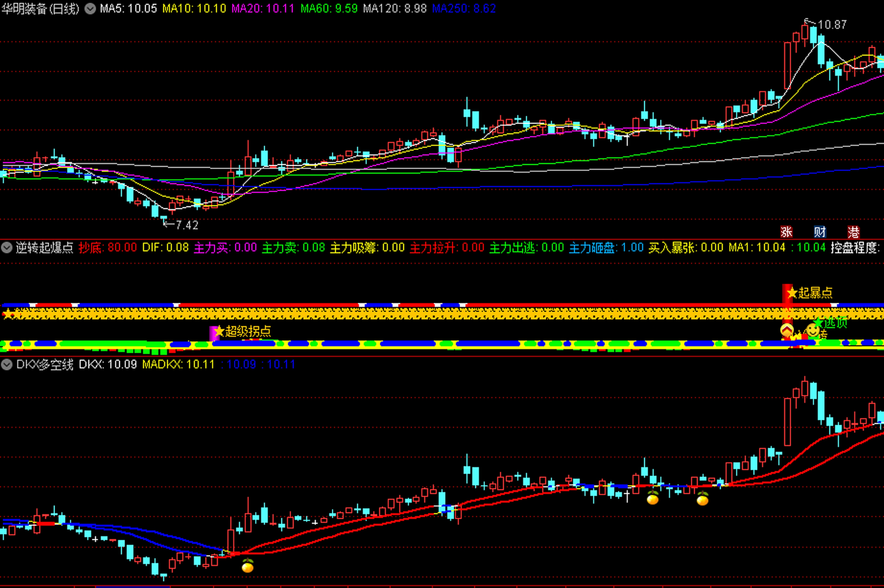Click the red 港 info badge

click(x=854, y=232)
